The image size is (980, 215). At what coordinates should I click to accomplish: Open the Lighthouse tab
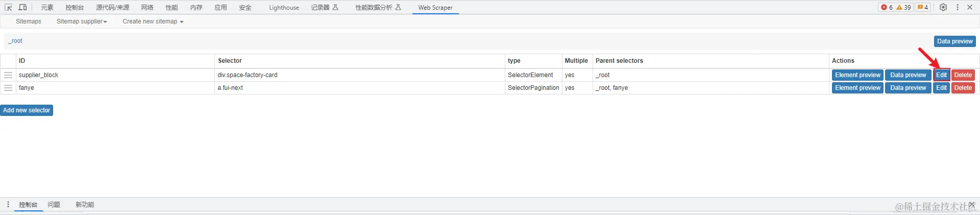point(284,8)
